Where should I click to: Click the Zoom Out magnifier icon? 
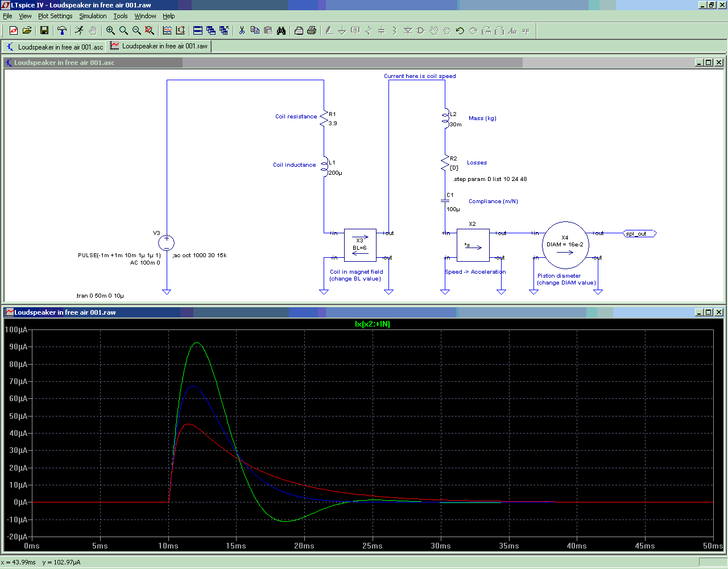tap(136, 31)
